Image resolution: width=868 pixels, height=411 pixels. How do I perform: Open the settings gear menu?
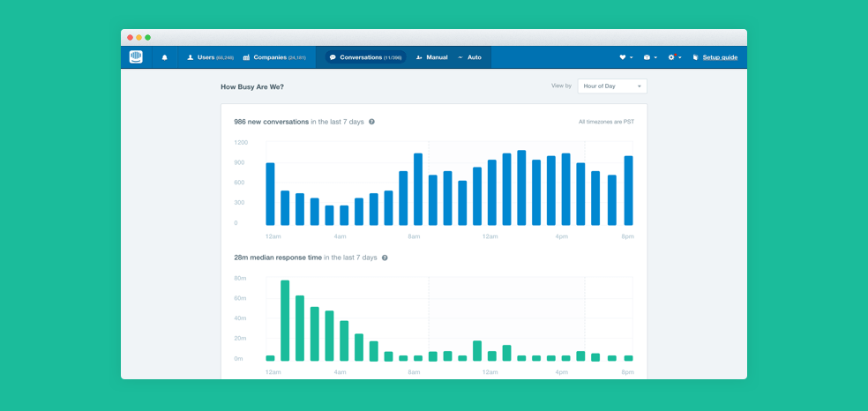pos(674,57)
